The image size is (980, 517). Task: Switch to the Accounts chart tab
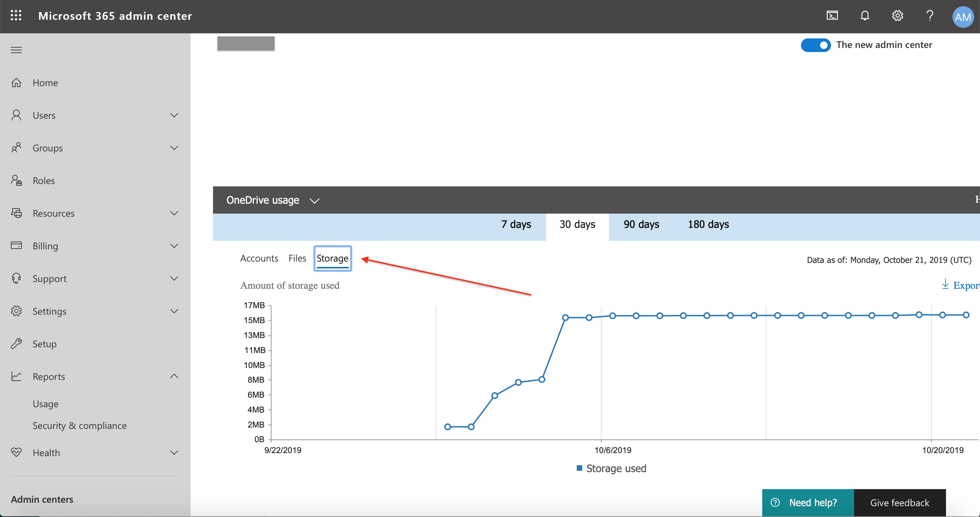259,258
